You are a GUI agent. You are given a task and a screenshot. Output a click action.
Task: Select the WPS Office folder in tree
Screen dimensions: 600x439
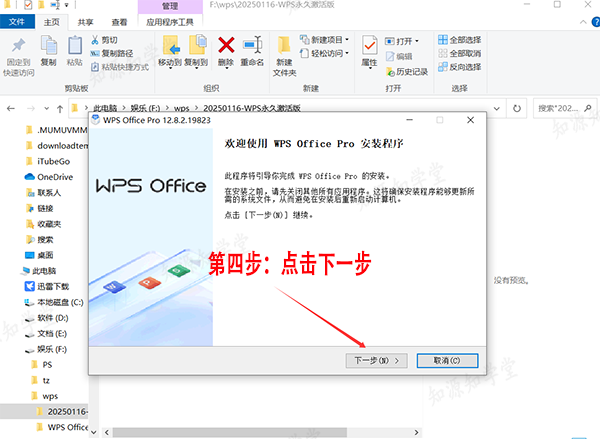tap(62, 427)
